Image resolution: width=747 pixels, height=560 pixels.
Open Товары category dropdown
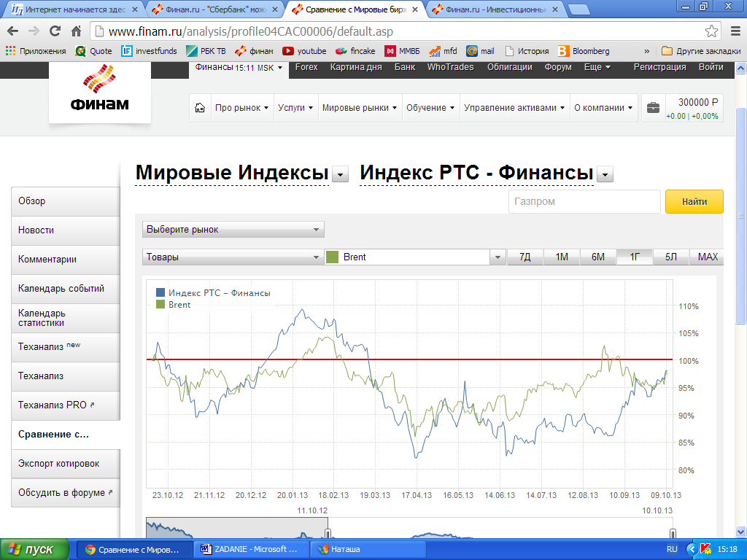point(233,257)
